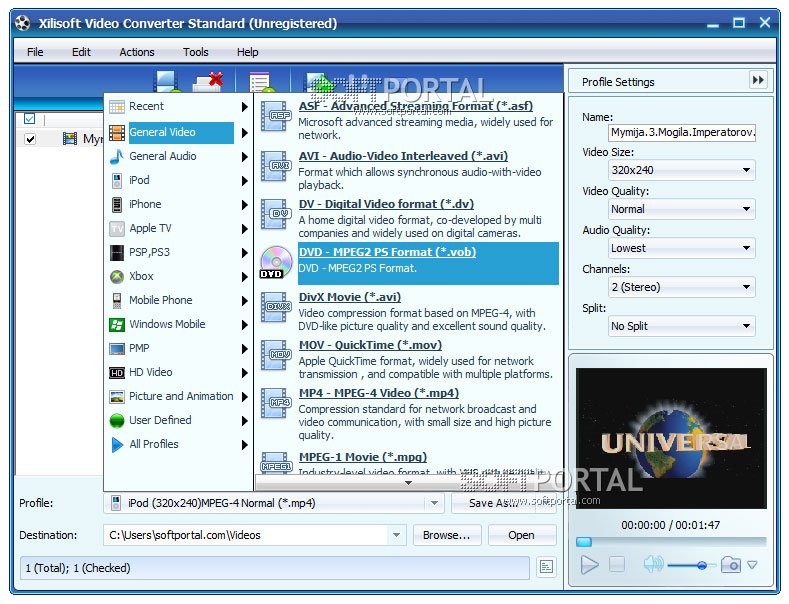Screen dimensions: 789x604
Task: Choose MP4 - MPEG-4 Video profile
Action: (x=378, y=393)
